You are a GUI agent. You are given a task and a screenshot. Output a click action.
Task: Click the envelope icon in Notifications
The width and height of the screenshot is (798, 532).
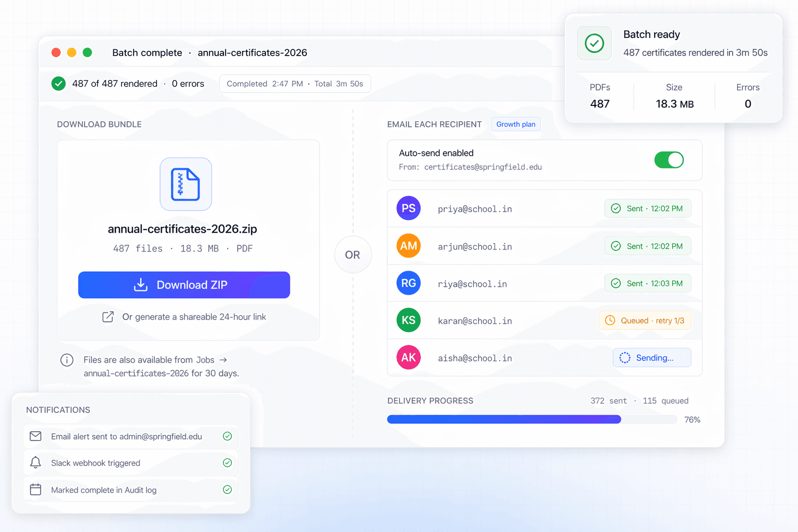(35, 436)
